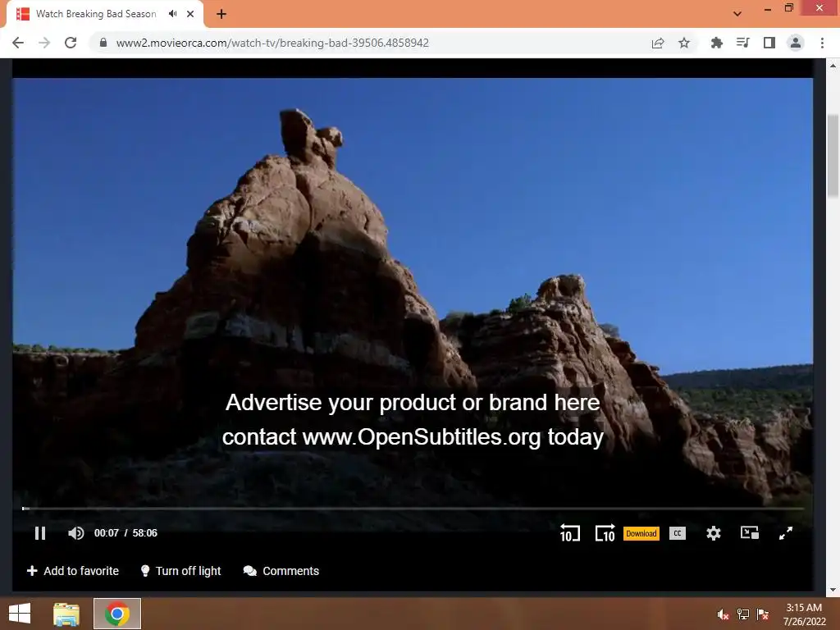
Task: Pause the video playback
Action: click(40, 533)
